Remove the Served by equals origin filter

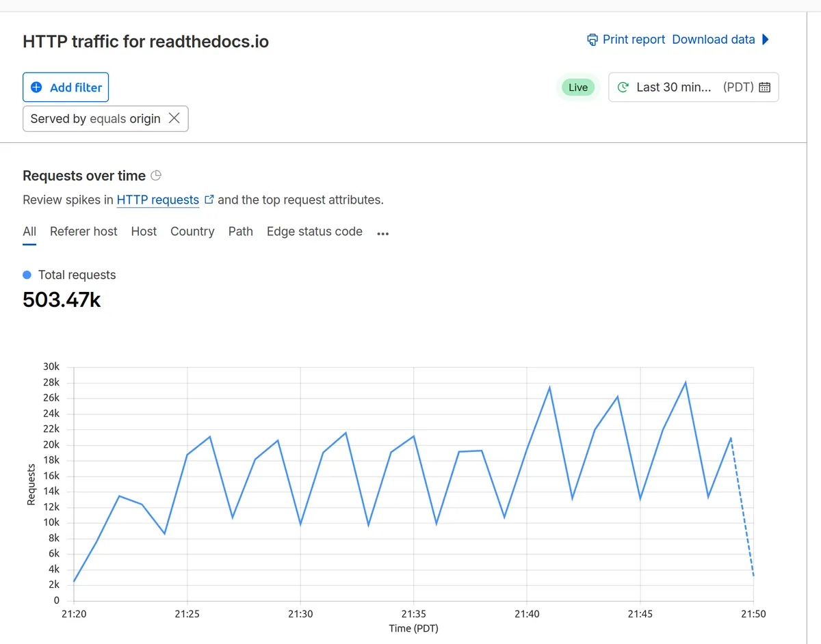(x=174, y=118)
